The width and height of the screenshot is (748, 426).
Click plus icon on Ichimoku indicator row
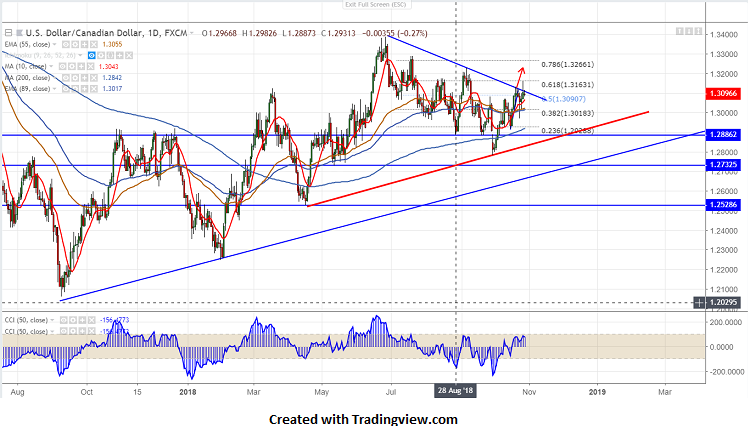(x=120, y=55)
